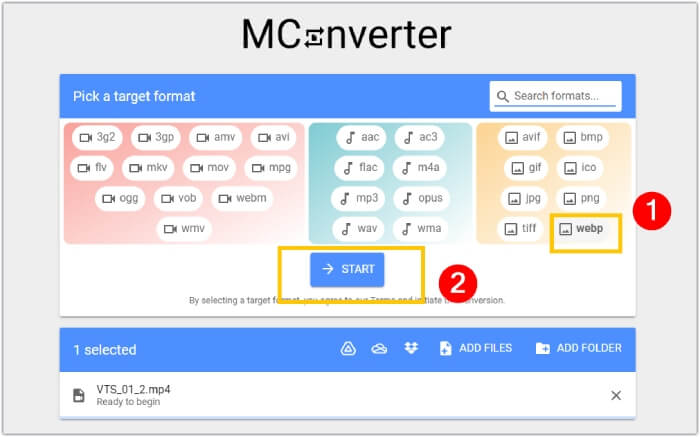Click the VTS_01_2.mp4 file name
Screen dimensions: 700x437
pyautogui.click(x=133, y=390)
